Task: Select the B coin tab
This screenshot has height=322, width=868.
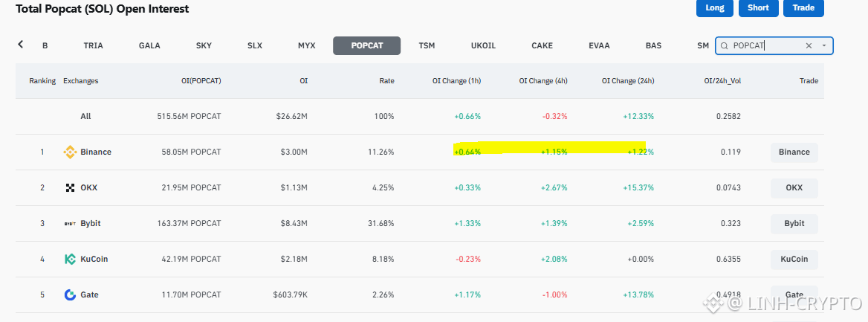Action: click(45, 45)
